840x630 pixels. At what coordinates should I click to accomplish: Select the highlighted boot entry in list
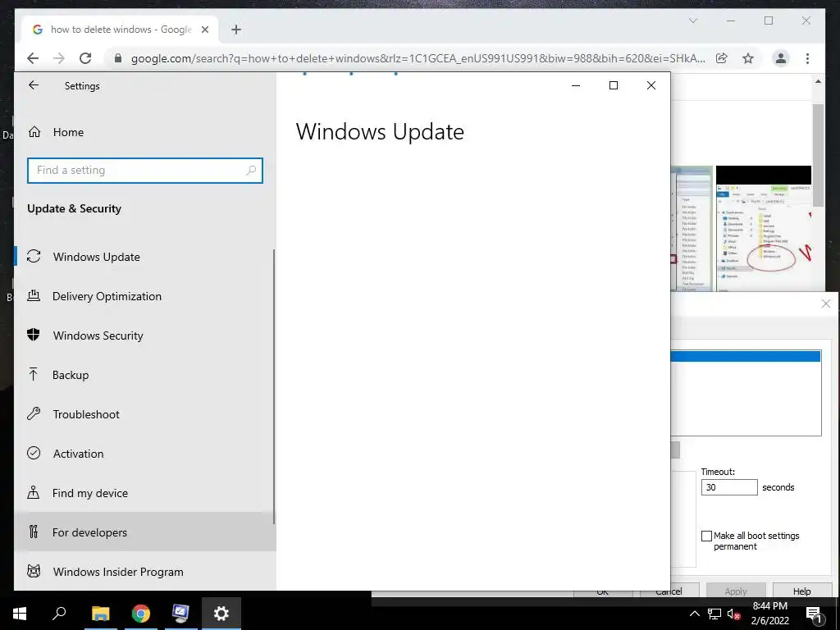(x=745, y=356)
